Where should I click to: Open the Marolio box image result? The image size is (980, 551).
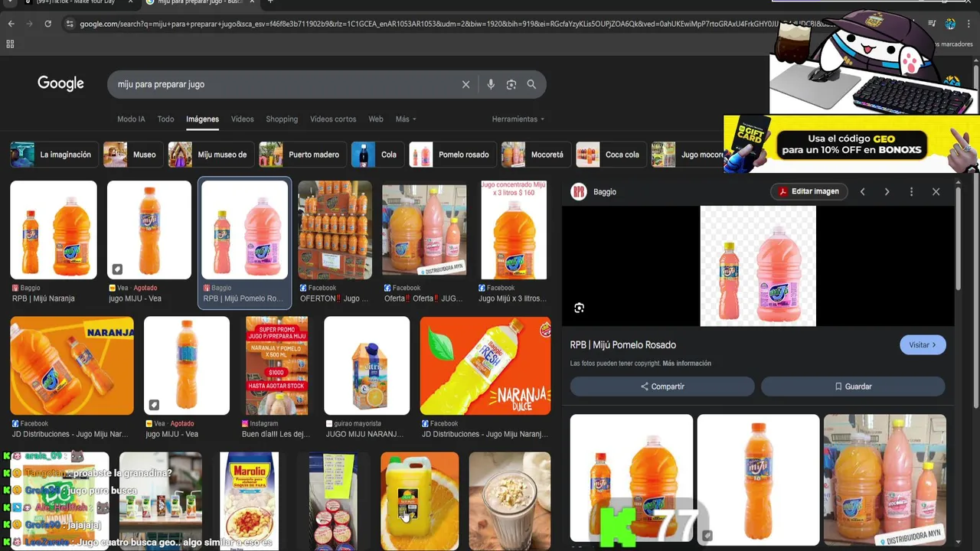click(249, 501)
